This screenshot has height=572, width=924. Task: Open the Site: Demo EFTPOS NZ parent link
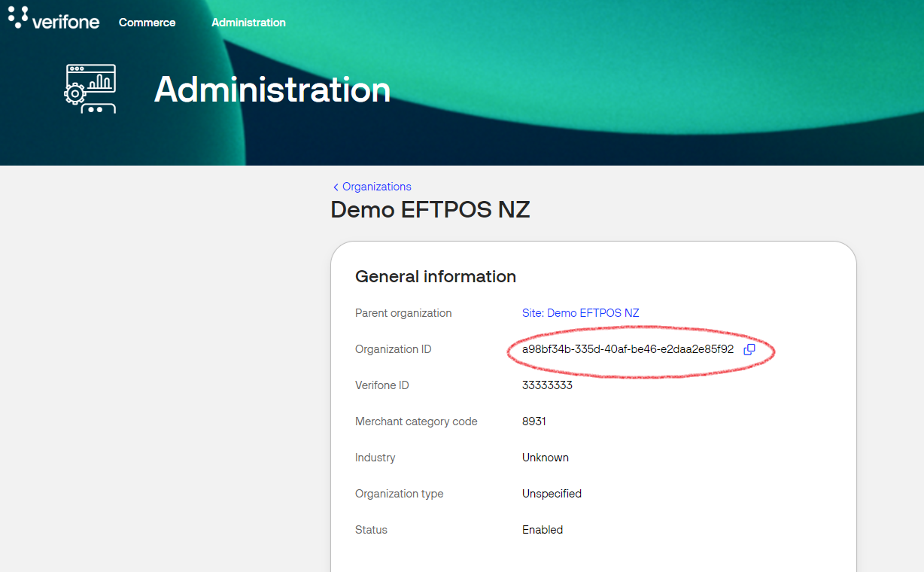580,313
